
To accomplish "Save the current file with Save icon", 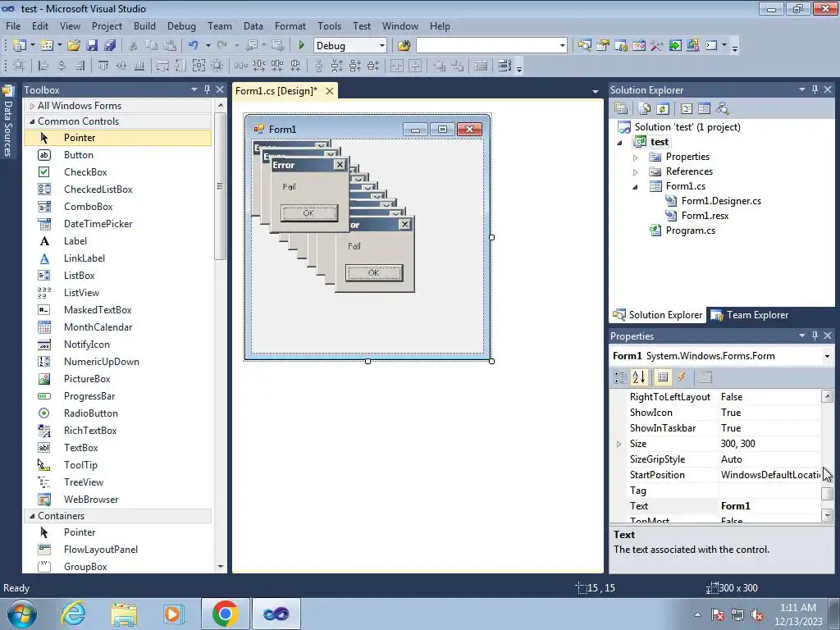I will click(x=92, y=46).
